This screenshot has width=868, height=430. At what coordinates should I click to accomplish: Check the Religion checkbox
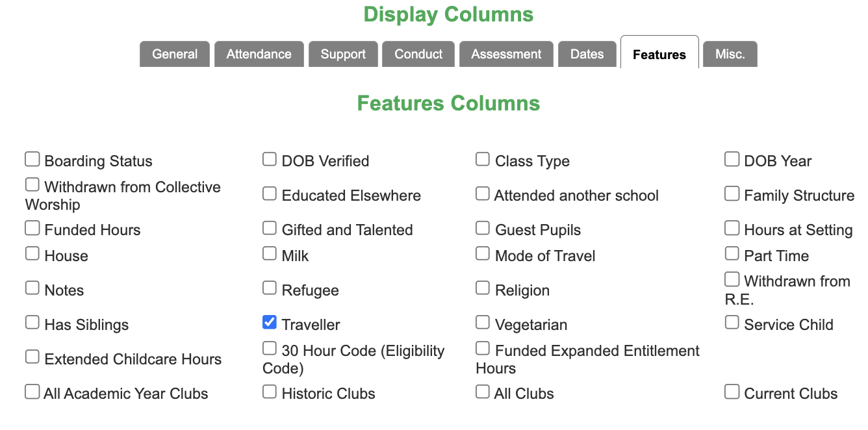[483, 288]
